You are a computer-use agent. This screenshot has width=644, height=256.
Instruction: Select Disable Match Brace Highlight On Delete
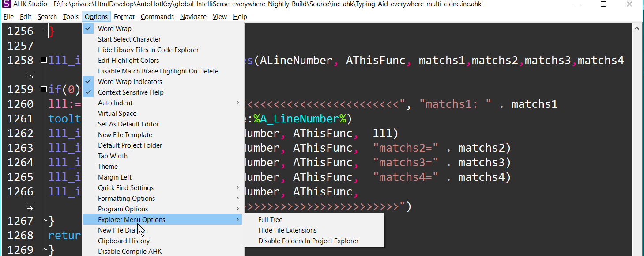click(163, 71)
